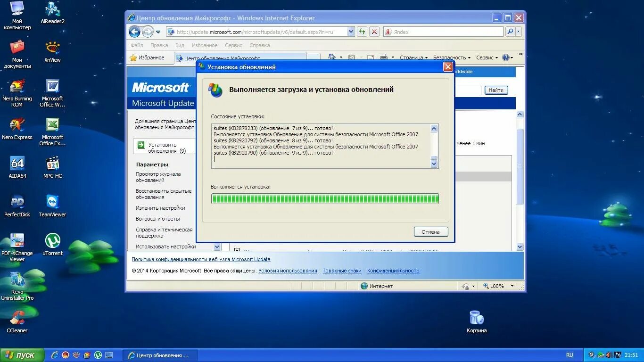644x362 pixels.
Task: Click the пуск Start button
Action: [x=22, y=355]
